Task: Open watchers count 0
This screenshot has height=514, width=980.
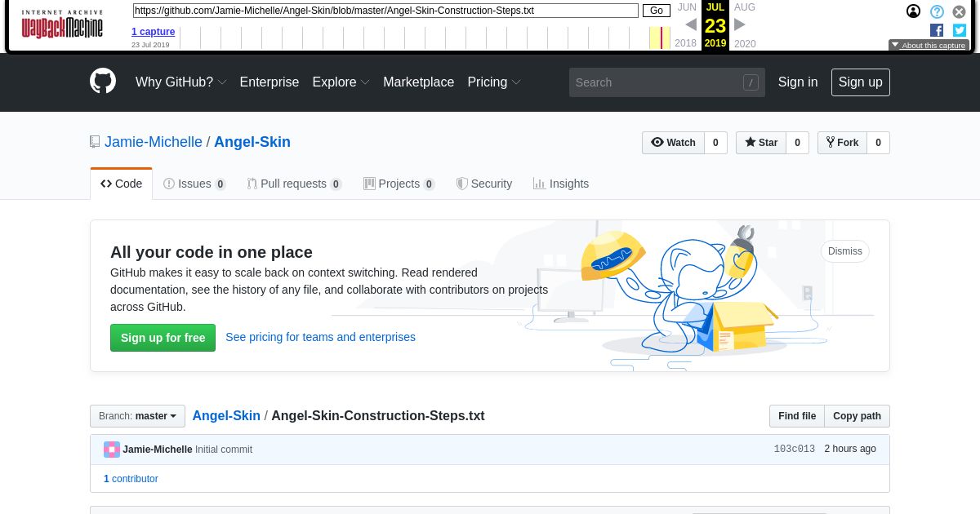Action: 715,143
